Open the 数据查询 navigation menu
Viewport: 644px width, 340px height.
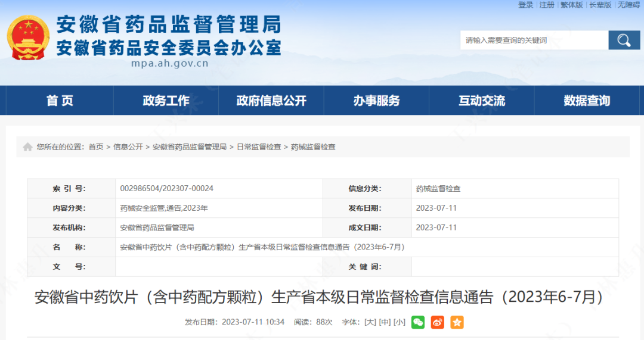(x=587, y=101)
